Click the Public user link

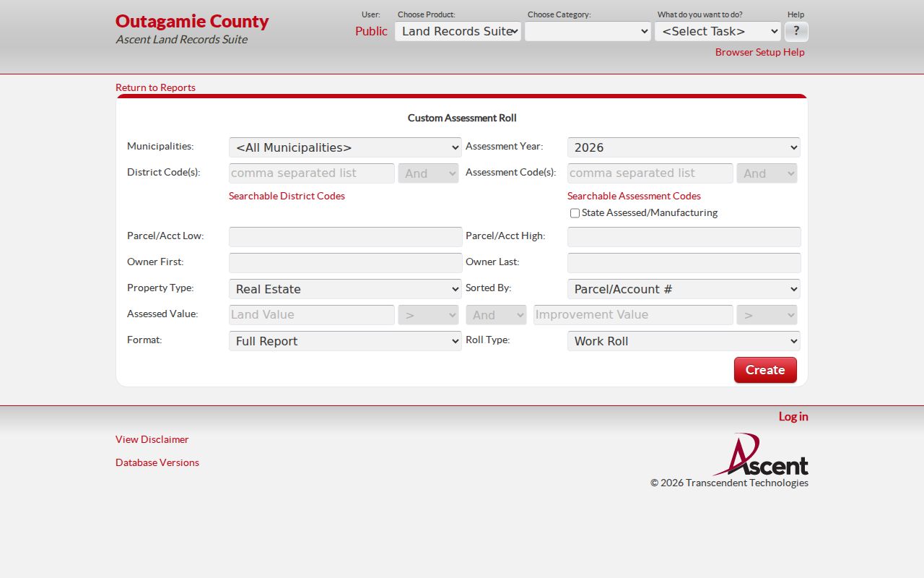(371, 31)
